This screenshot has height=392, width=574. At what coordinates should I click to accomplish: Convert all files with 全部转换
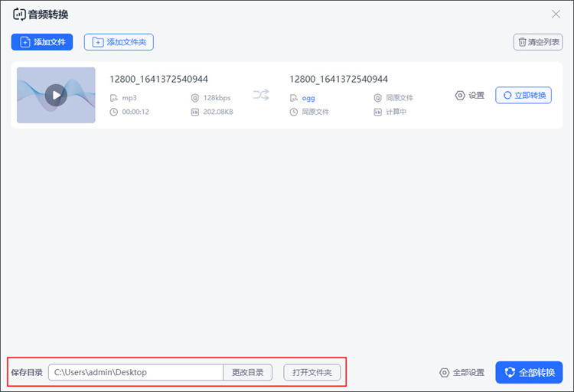click(529, 373)
